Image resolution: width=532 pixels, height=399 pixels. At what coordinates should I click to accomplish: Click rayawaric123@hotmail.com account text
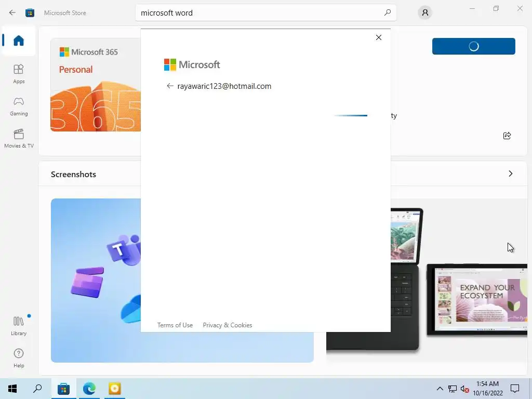click(224, 86)
